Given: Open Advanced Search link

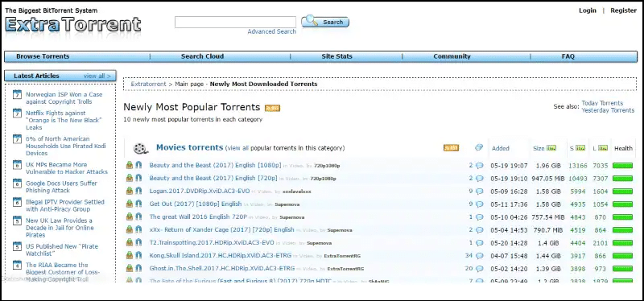Looking at the screenshot, I should pos(271,31).
